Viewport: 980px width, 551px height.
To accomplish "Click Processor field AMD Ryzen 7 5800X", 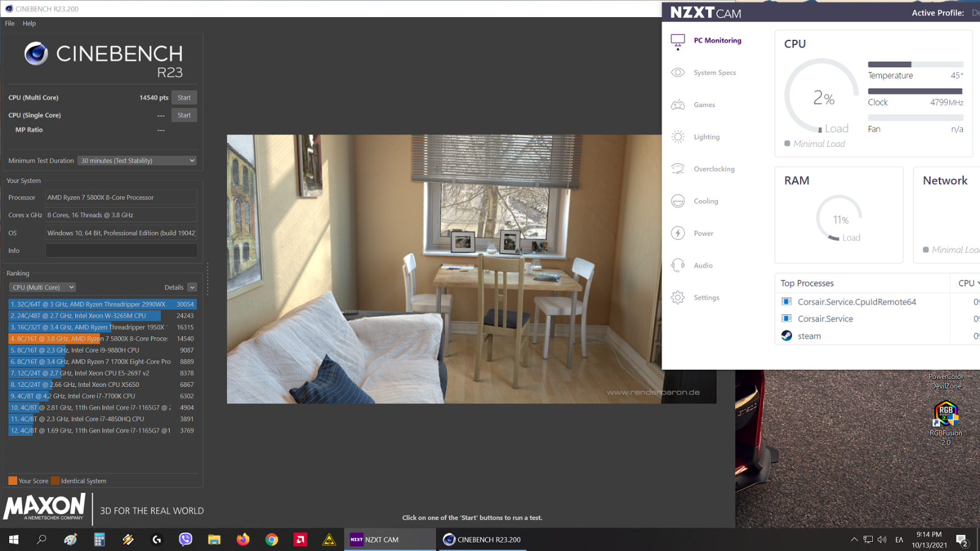I will 121,197.
